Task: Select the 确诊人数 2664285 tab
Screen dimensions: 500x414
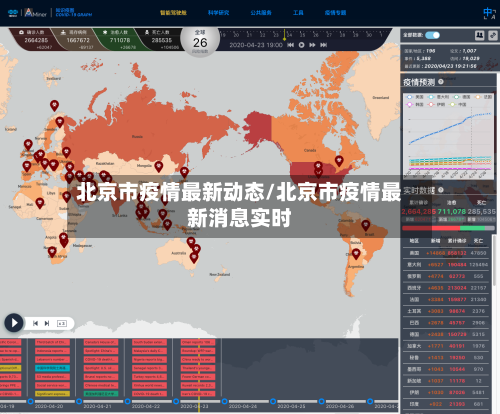Action: coord(36,39)
